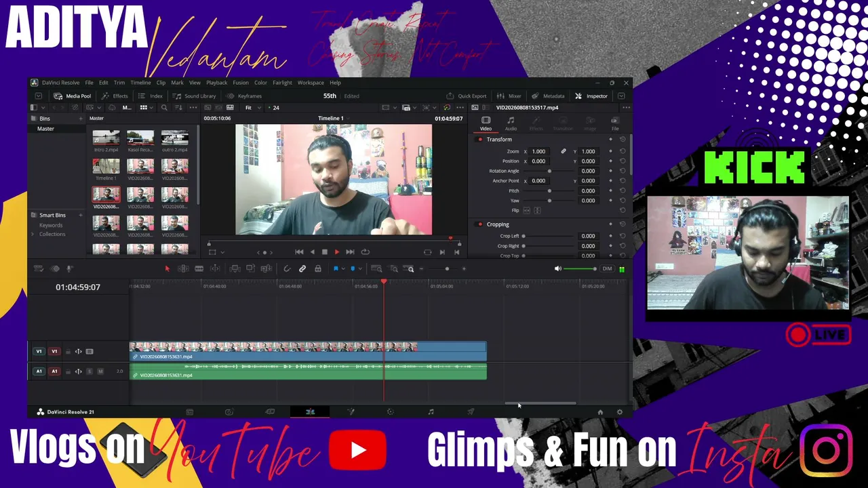Select the Intro 2.mp4 thumbnail
Screen dimensions: 868x488
(106, 138)
